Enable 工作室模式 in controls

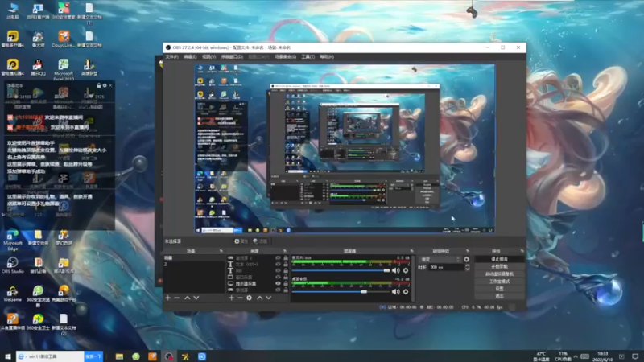(x=499, y=281)
